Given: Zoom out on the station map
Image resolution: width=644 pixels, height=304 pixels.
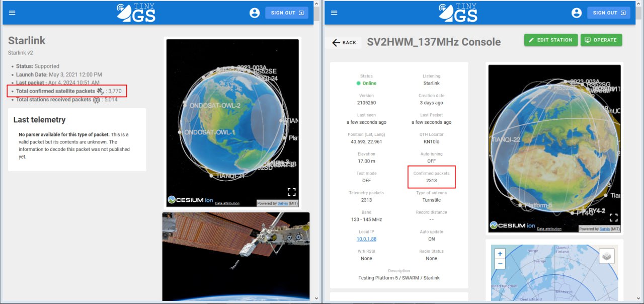Looking at the screenshot, I should tap(500, 264).
